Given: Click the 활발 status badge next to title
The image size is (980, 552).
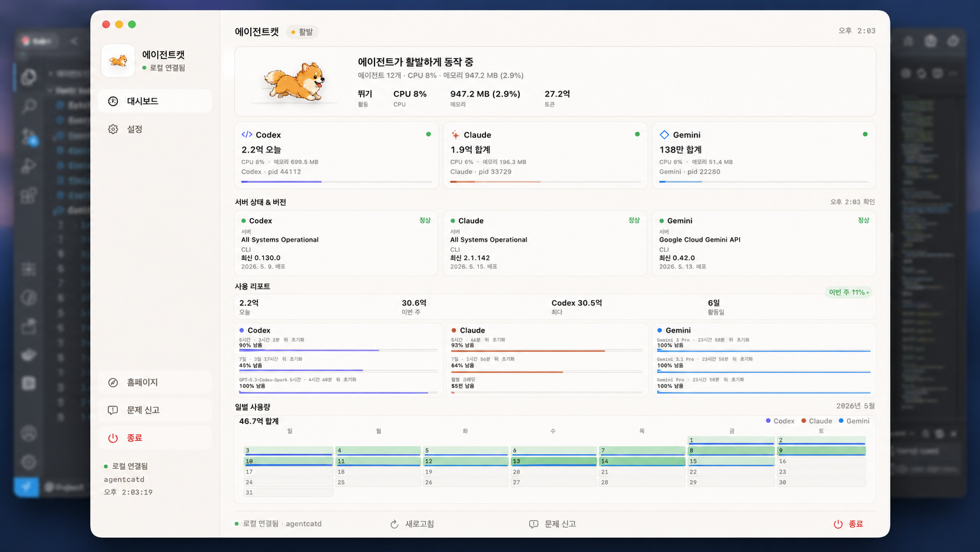Looking at the screenshot, I should [x=302, y=32].
